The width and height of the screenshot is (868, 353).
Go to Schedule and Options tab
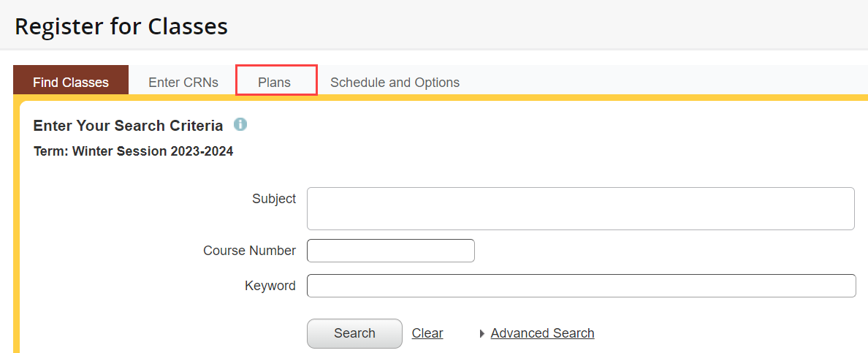[395, 83]
